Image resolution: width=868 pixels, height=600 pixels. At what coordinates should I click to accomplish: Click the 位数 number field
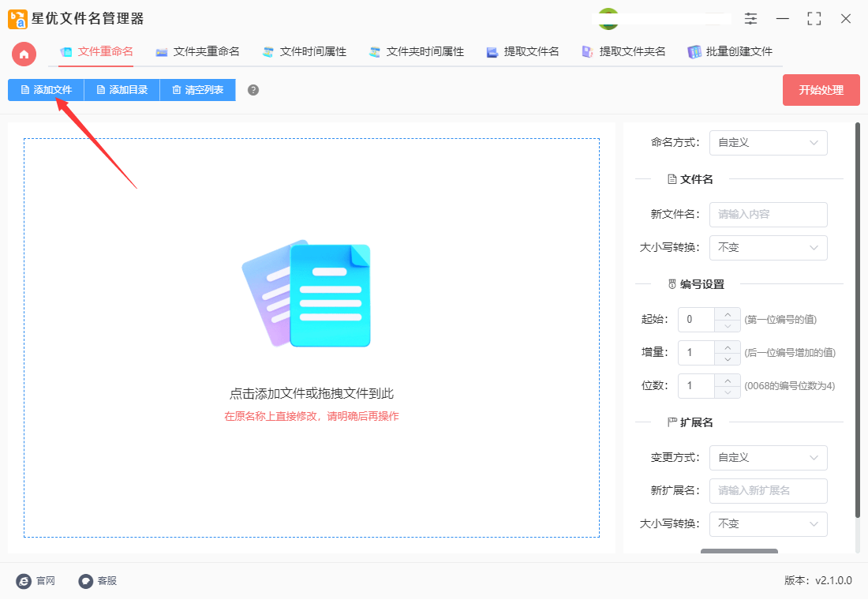pos(697,386)
